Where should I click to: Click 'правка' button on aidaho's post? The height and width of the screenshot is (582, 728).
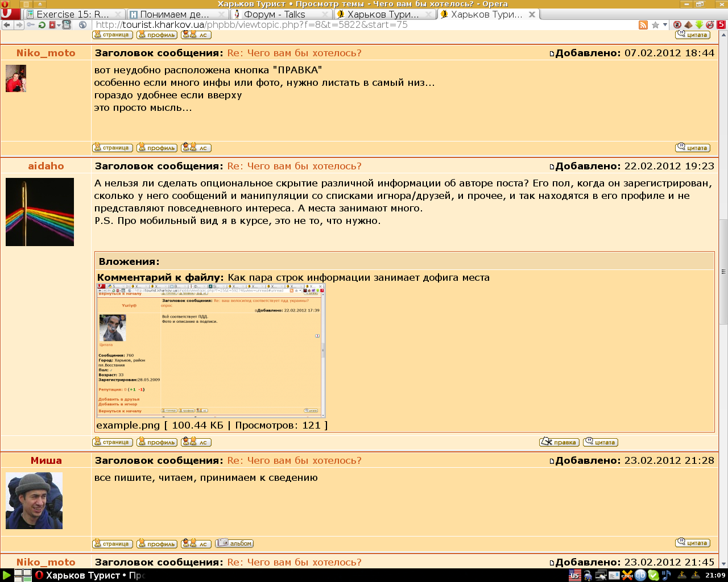pyautogui.click(x=559, y=442)
